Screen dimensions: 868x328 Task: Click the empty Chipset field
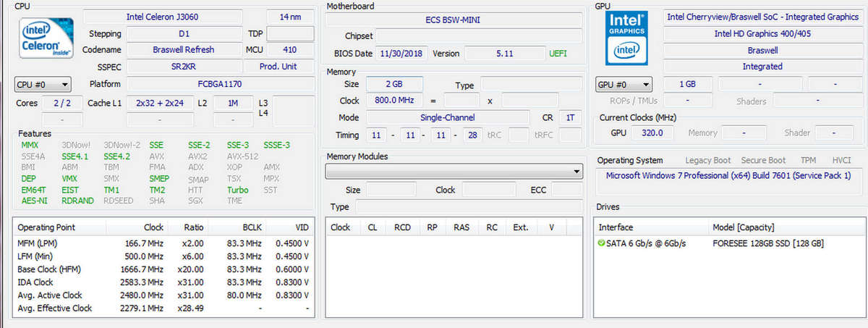[479, 36]
